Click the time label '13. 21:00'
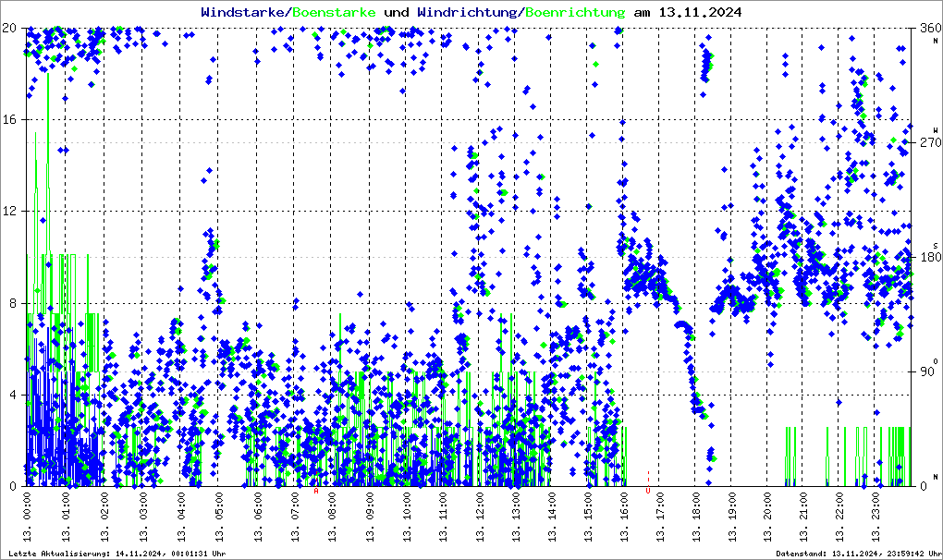The width and height of the screenshot is (943, 560). (803, 517)
